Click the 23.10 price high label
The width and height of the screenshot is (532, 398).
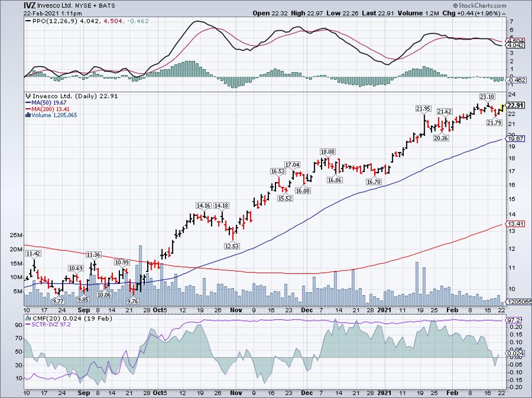point(486,97)
